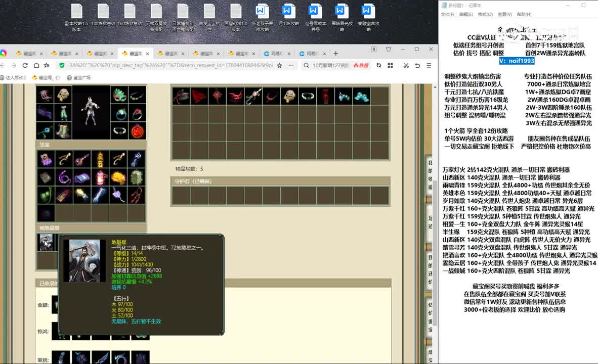Screen dimensions: 598x364
Task: Click the 地魁星 portrait thumbnail in tooltip
Action: click(x=84, y=261)
